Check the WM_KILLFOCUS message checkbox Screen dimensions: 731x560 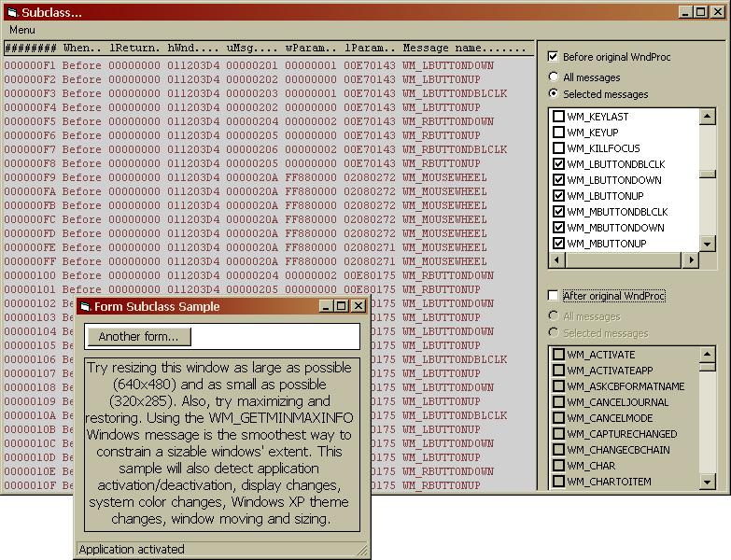pyautogui.click(x=559, y=148)
